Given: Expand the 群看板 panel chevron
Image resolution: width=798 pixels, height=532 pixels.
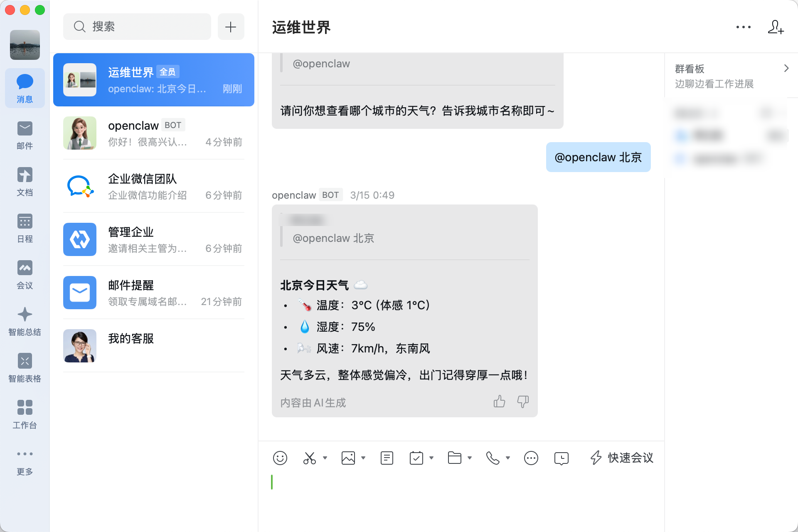Looking at the screenshot, I should (786, 69).
